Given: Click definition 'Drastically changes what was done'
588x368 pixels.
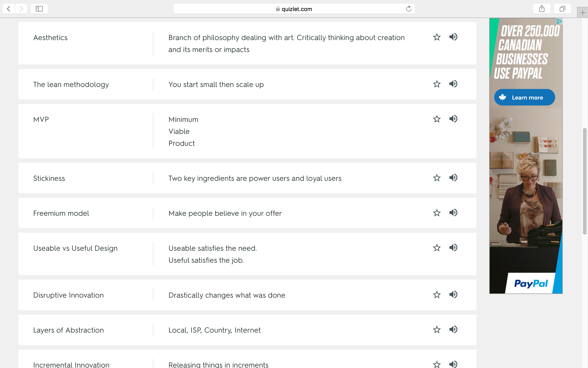Looking at the screenshot, I should point(227,295).
